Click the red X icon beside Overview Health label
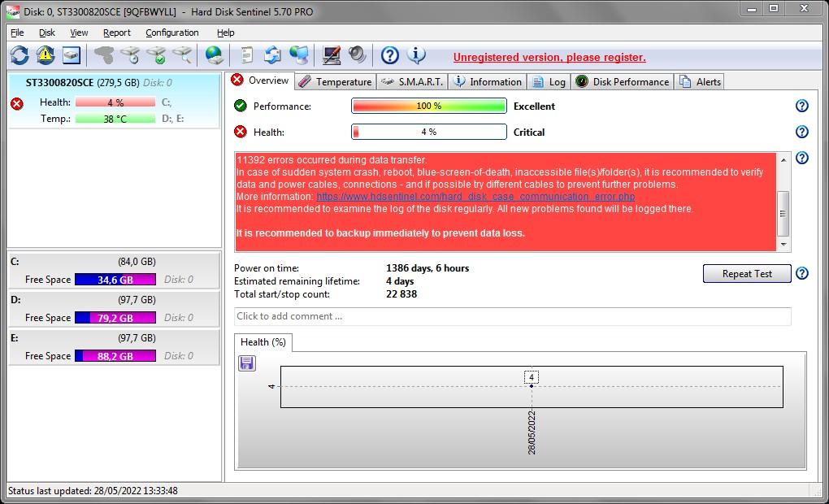Viewport: 829px width, 504px height. (241, 132)
